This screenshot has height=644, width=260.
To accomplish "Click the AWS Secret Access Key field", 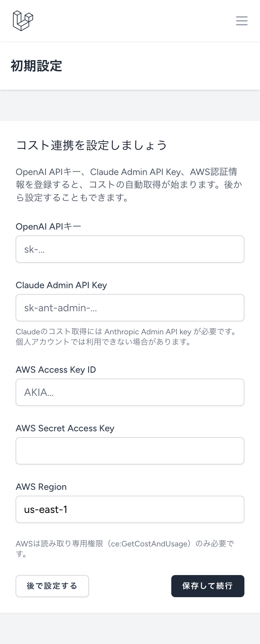I will 130,451.
